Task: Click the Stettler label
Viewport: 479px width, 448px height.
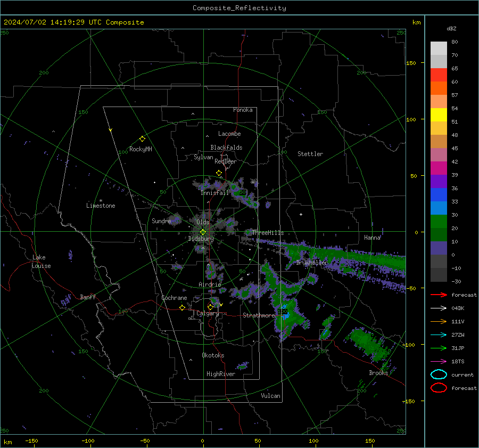Action: pyautogui.click(x=310, y=154)
